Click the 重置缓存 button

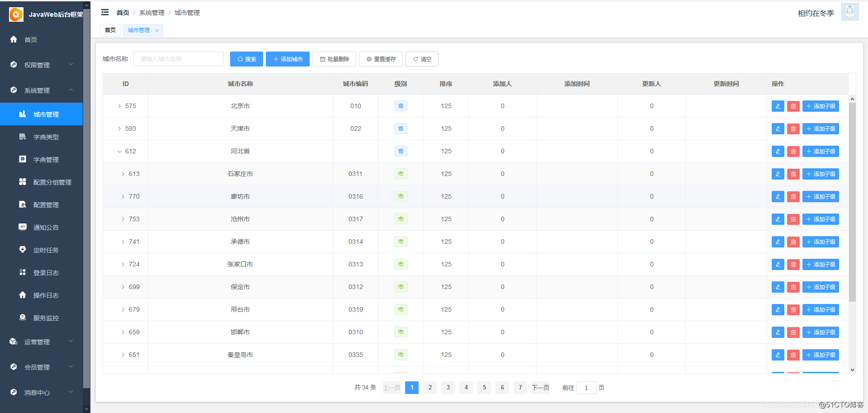pyautogui.click(x=381, y=59)
